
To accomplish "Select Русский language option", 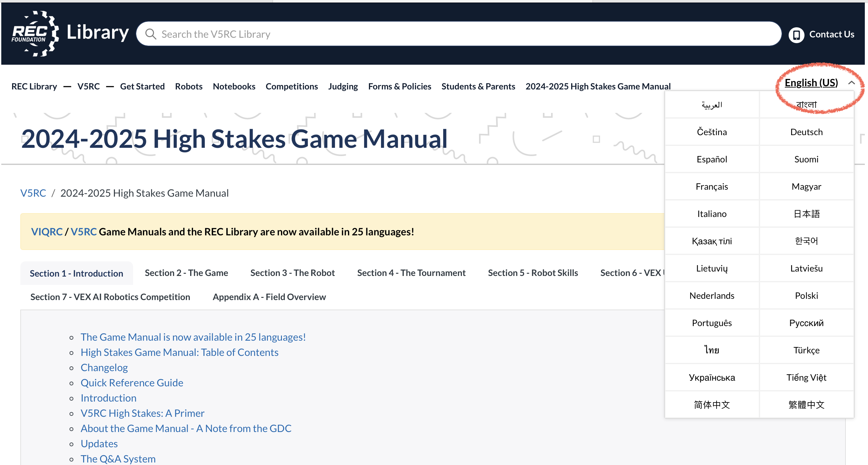I will click(x=806, y=323).
